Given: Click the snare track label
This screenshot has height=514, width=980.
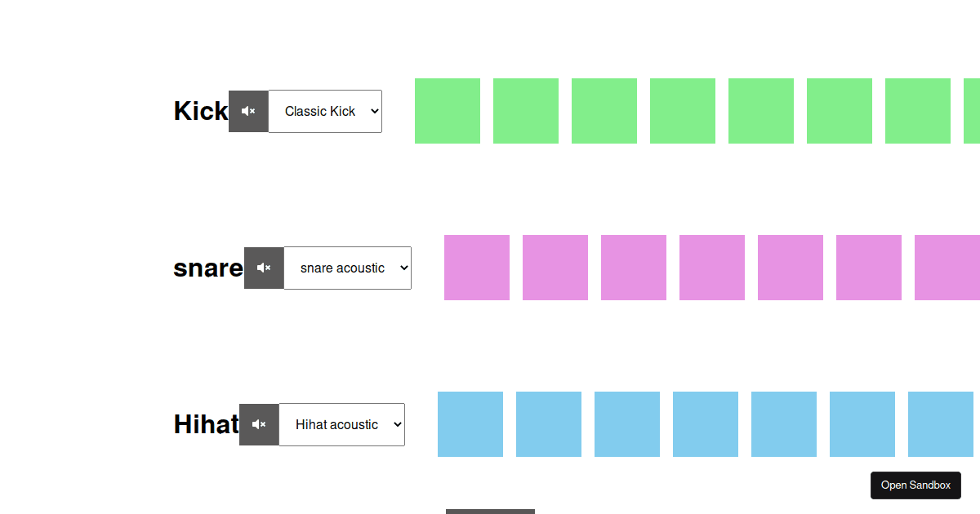Looking at the screenshot, I should [207, 268].
